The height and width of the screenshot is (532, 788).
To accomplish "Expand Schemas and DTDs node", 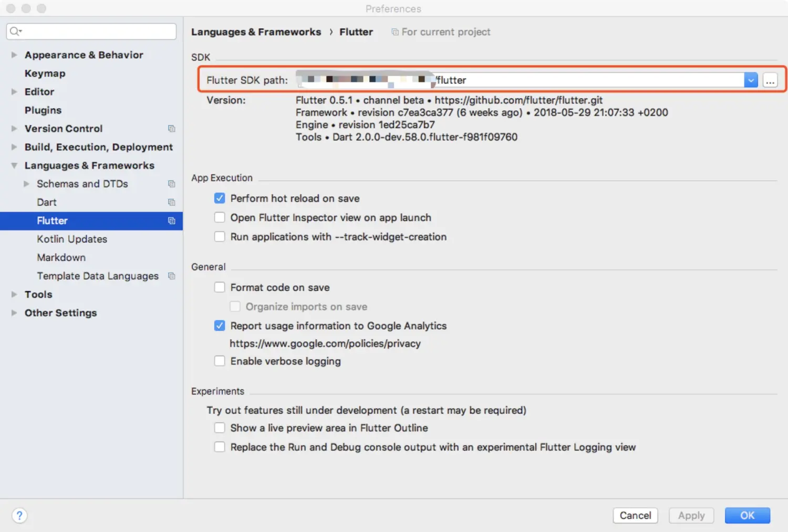I will 26,184.
